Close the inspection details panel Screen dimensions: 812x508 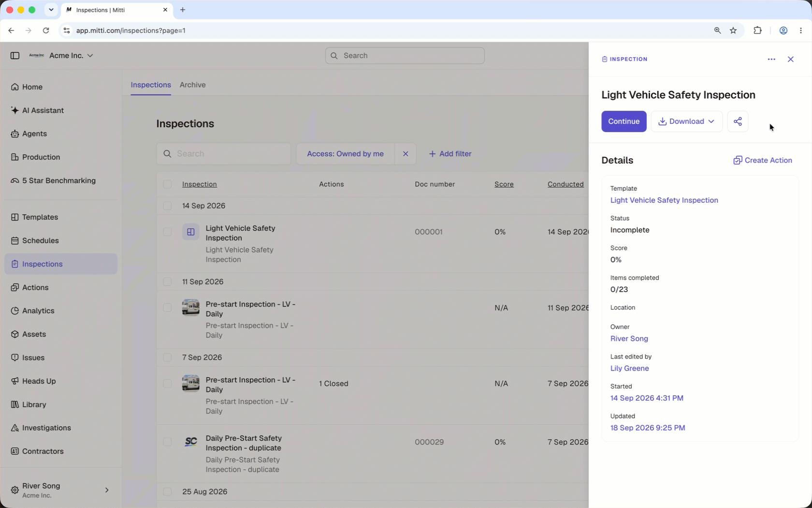click(791, 59)
